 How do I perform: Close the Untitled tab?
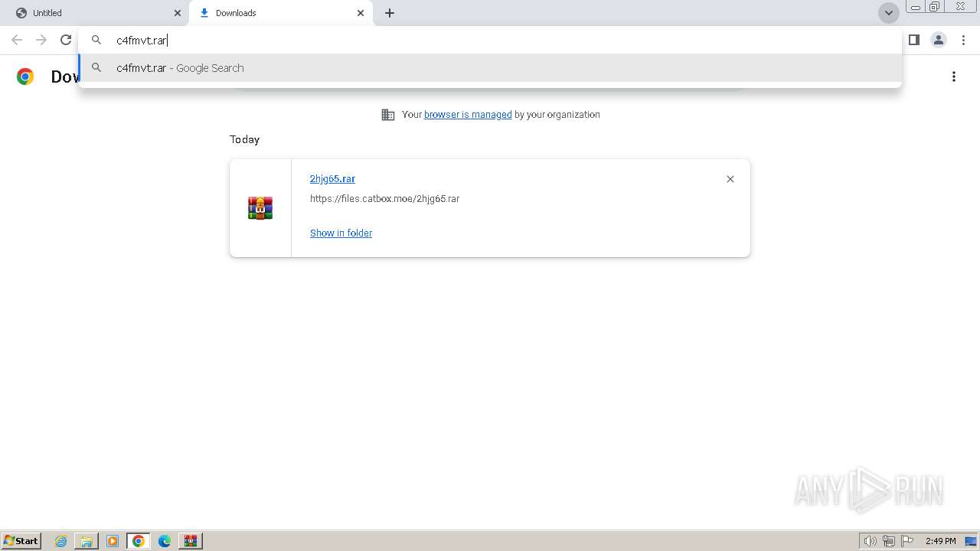177,13
